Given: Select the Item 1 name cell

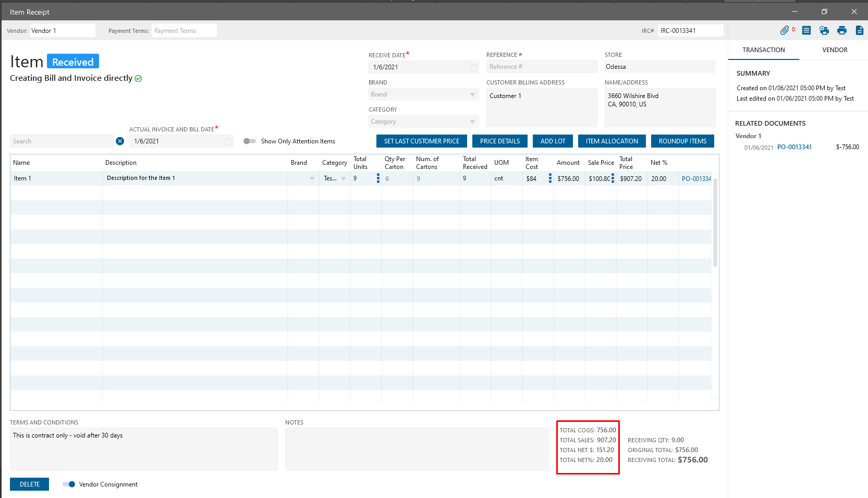Looking at the screenshot, I should point(56,178).
